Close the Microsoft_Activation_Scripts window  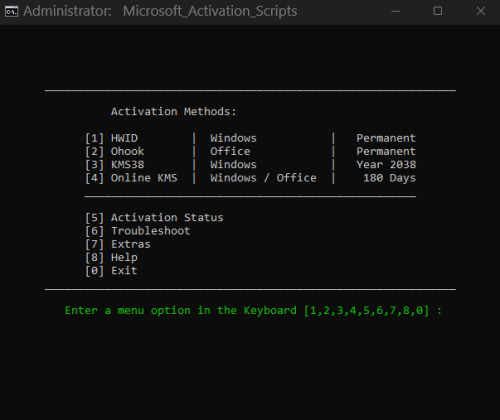pyautogui.click(x=480, y=11)
